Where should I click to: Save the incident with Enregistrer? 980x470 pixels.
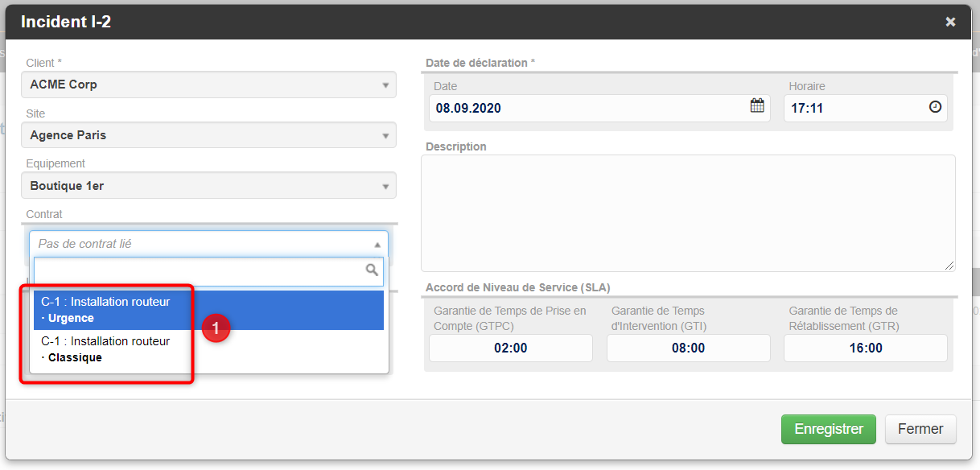(x=829, y=429)
